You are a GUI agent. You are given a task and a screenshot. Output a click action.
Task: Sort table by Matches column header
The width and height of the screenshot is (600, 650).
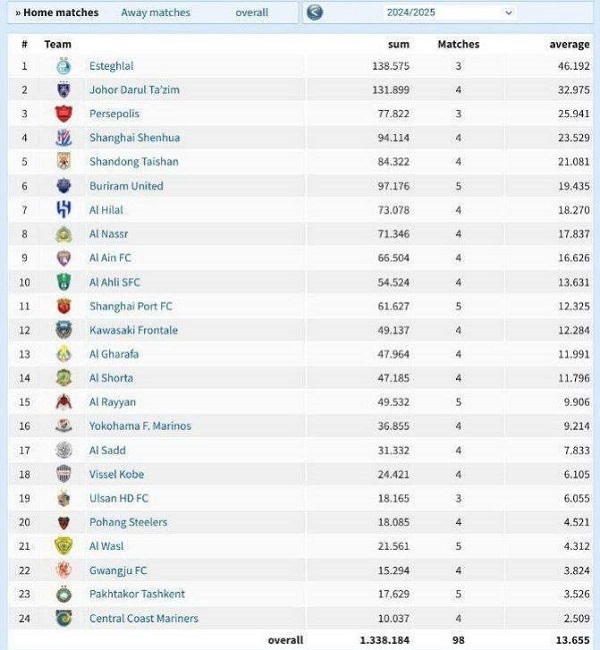[x=458, y=44]
